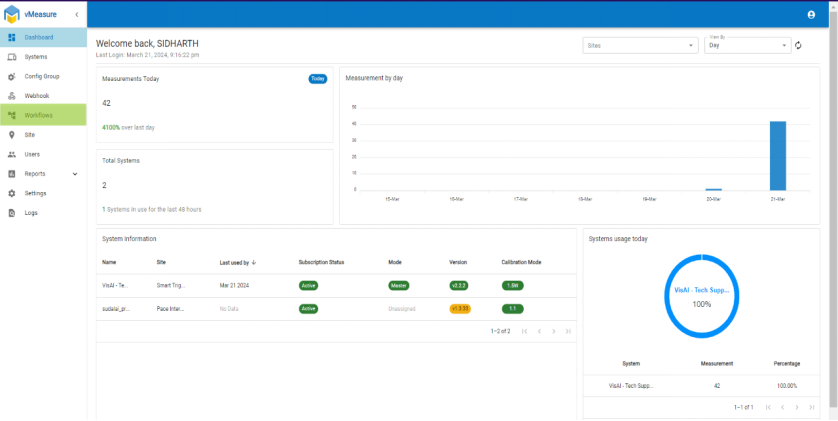Refresh dashboard with circular arrows icon
This screenshot has height=421, width=838.
[x=798, y=45]
